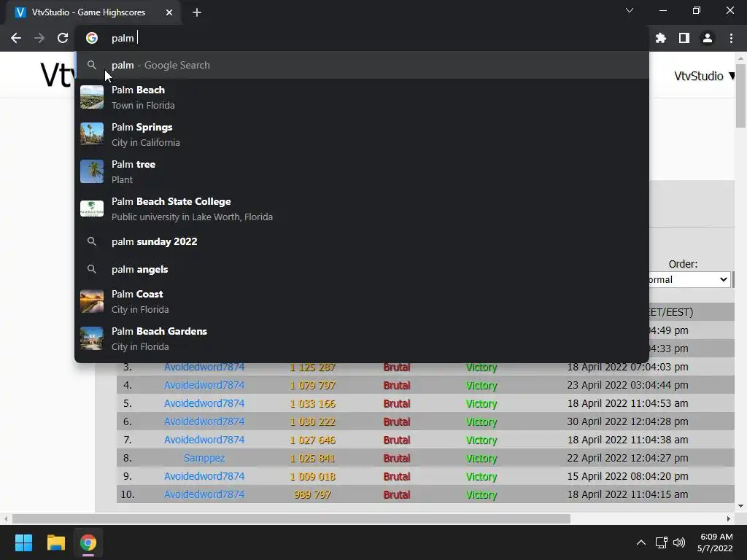Choose the Palm Beach Gardens suggestion
Viewport: 747px width, 560px height.
tap(362, 338)
